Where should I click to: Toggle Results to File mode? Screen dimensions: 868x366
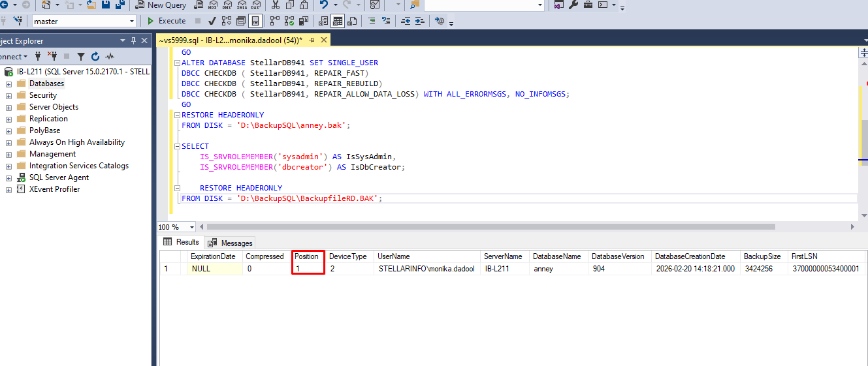point(351,21)
